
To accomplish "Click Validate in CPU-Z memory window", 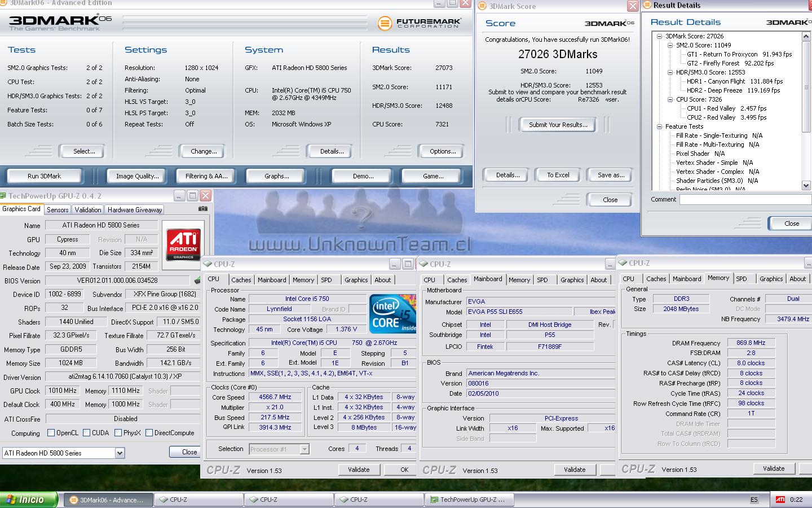I will (774, 468).
